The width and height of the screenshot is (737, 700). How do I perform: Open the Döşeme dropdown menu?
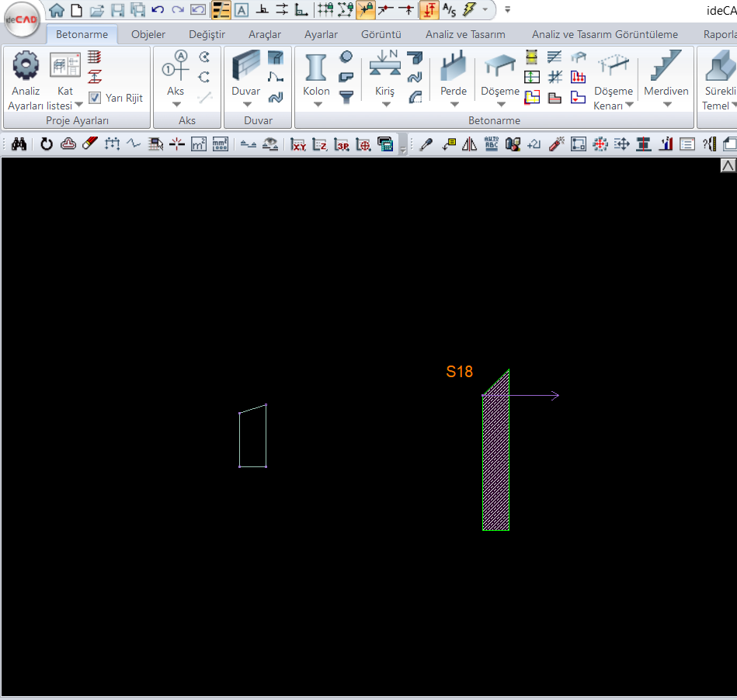[x=499, y=105]
